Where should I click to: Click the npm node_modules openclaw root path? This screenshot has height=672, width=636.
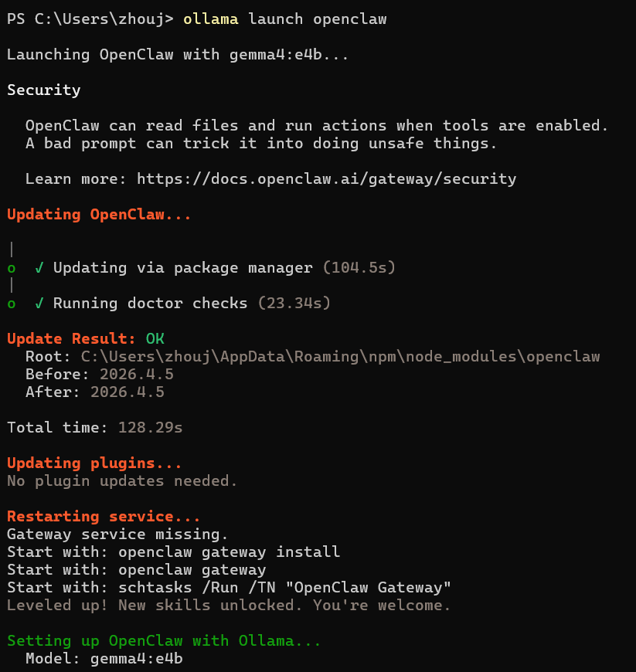point(340,357)
